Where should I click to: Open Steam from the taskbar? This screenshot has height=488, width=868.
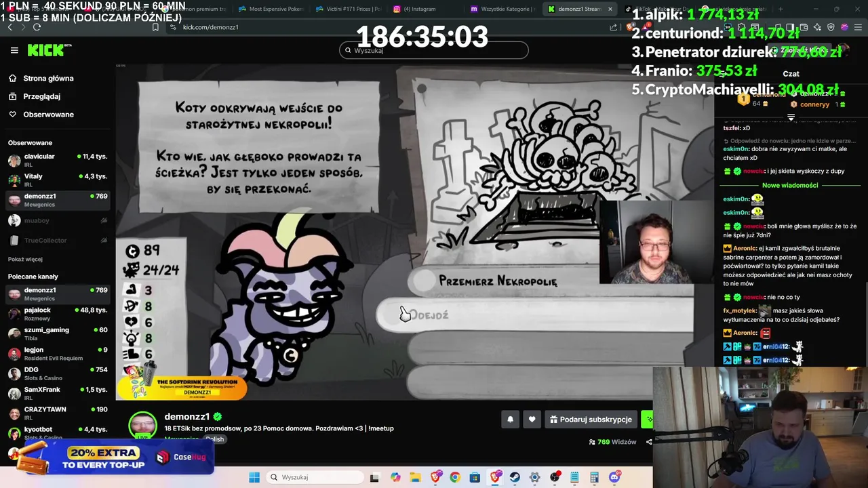pos(515,477)
